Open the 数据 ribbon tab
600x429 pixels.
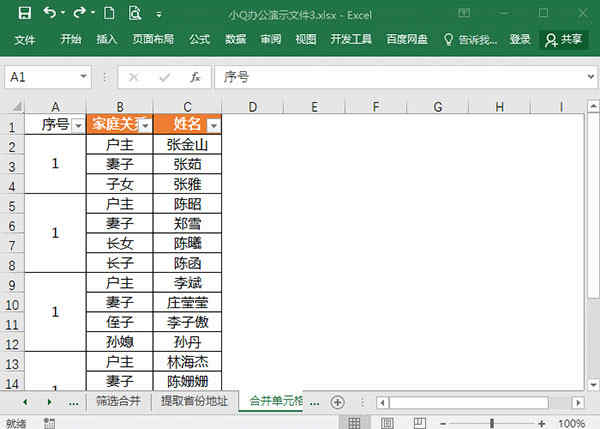click(x=235, y=39)
